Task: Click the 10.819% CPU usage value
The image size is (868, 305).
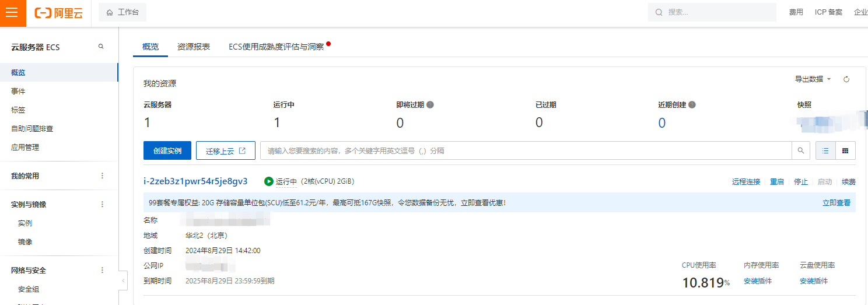Action: tap(706, 283)
